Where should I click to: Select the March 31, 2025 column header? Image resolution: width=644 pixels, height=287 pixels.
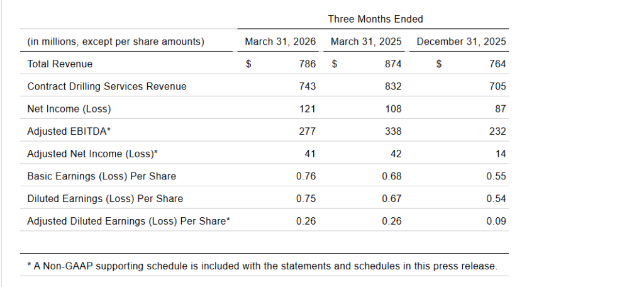click(x=366, y=42)
